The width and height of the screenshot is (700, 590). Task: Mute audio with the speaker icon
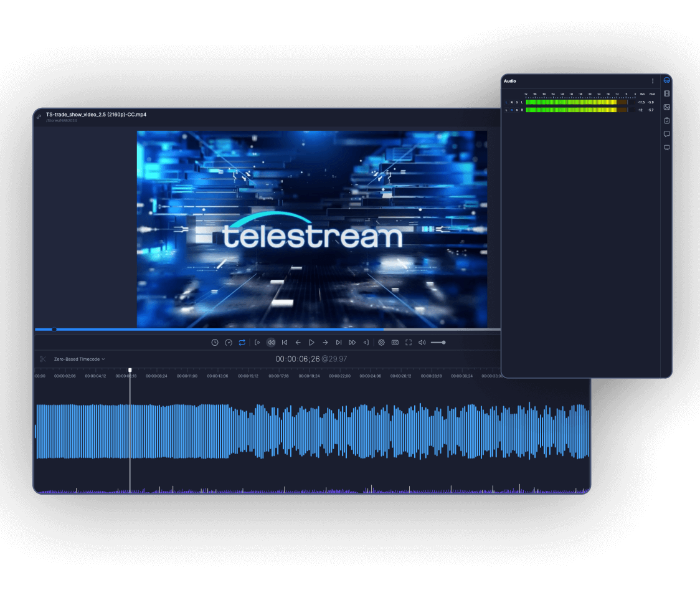pyautogui.click(x=422, y=343)
